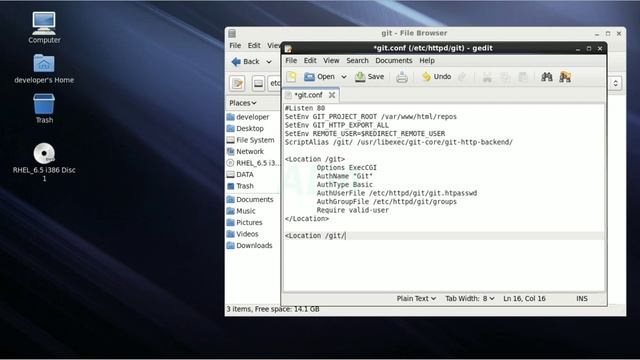Go Back in File Browser
The width and height of the screenshot is (640, 360).
(245, 62)
